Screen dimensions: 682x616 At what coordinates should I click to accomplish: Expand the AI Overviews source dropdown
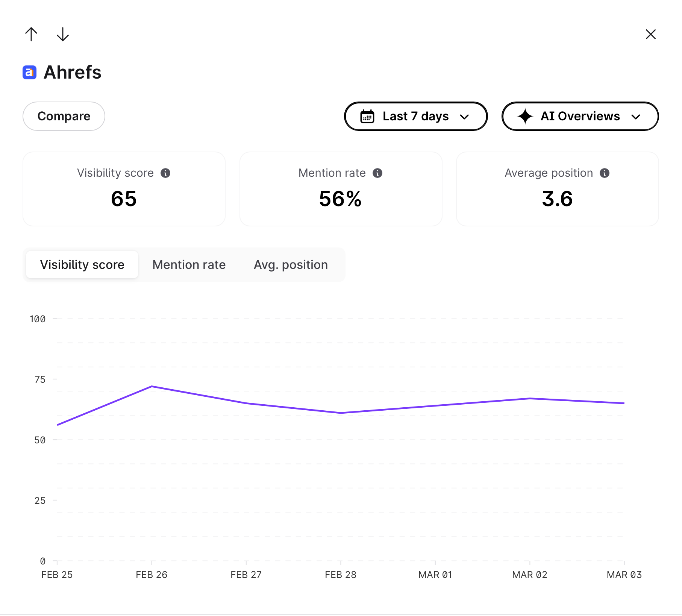pos(580,116)
